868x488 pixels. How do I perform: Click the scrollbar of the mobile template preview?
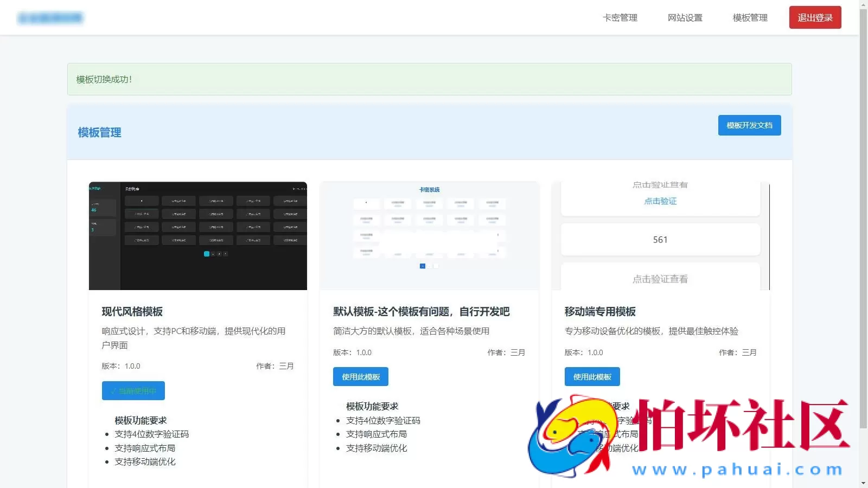point(769,235)
